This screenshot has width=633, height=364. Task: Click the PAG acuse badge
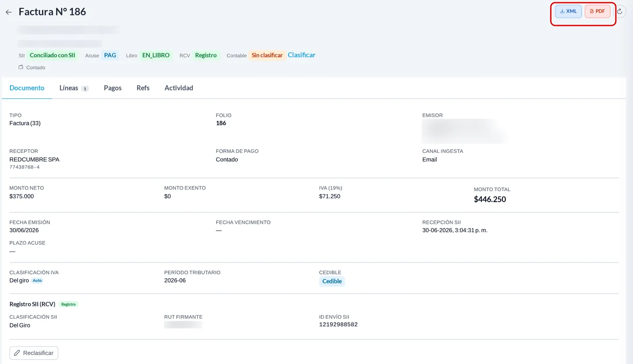coord(110,55)
